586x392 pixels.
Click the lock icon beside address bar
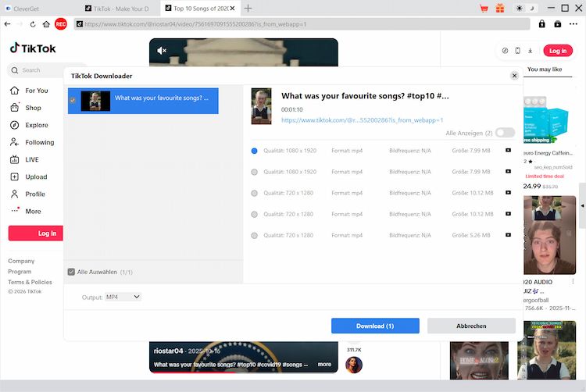point(541,24)
